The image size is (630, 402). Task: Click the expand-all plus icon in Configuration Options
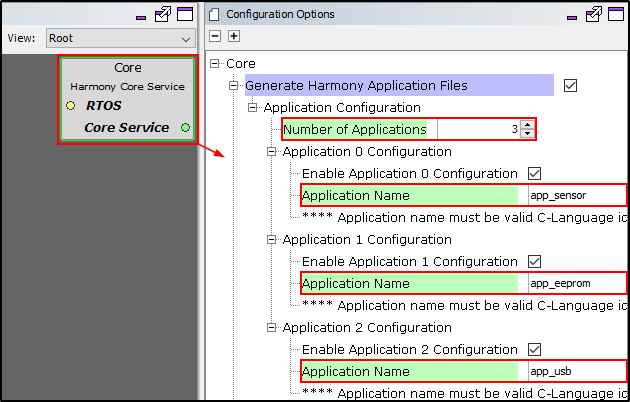(234, 36)
